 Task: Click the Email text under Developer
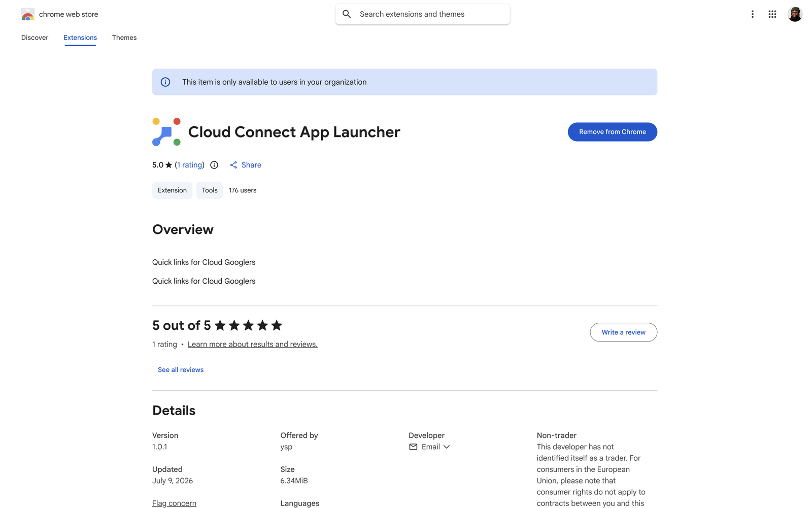431,447
